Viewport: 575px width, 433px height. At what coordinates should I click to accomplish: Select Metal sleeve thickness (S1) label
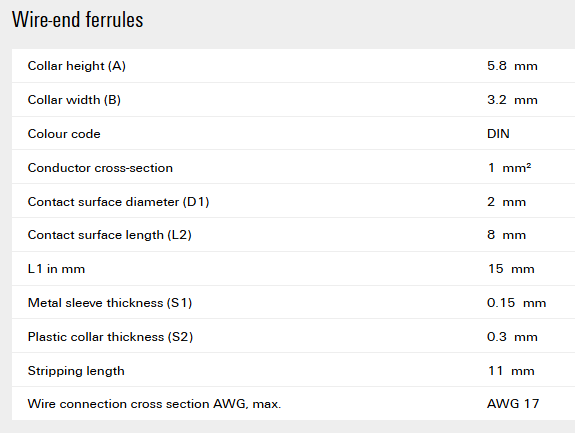click(110, 303)
